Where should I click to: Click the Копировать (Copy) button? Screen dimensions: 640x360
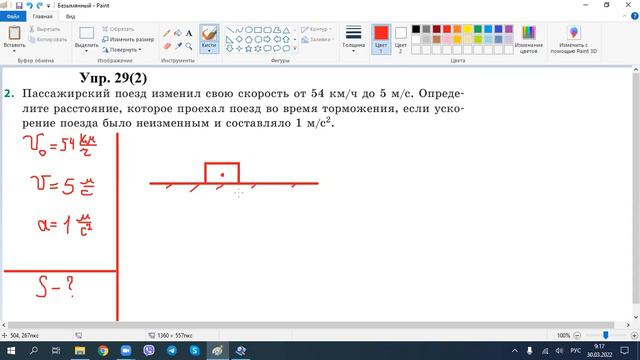coord(48,40)
